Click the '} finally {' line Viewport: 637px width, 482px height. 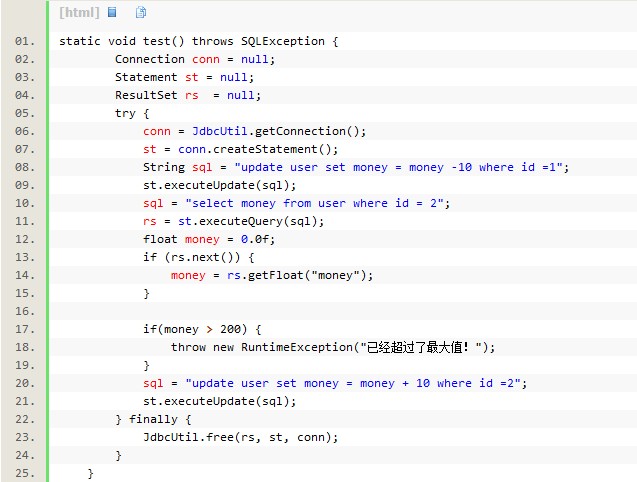[x=153, y=419]
